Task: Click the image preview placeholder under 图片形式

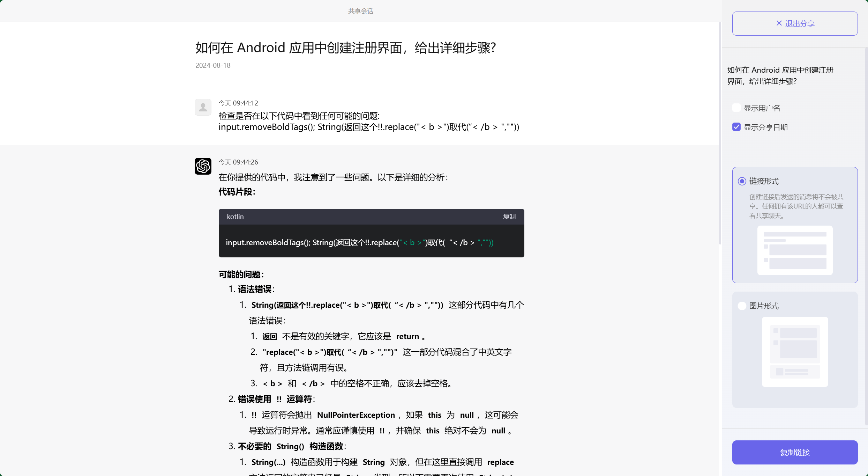Action: pos(795,352)
